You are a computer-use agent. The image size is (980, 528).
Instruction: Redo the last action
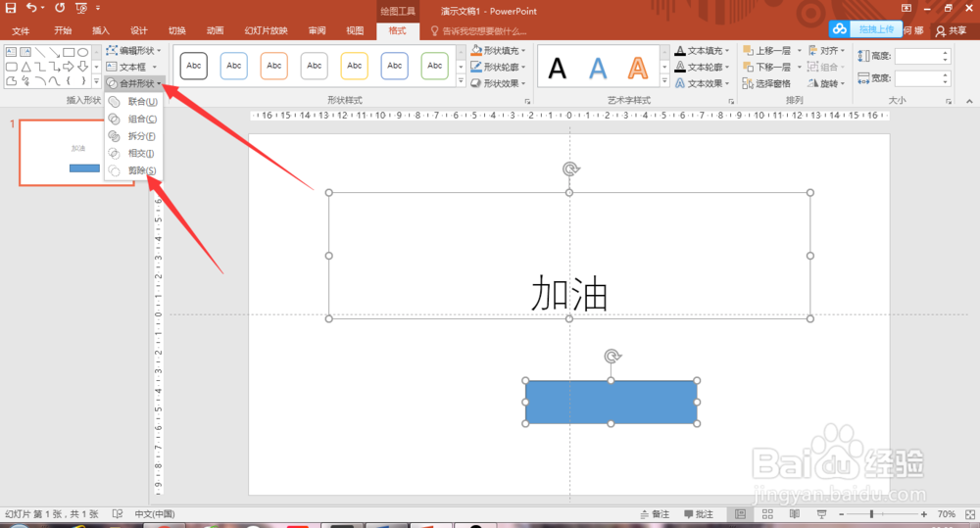60,8
